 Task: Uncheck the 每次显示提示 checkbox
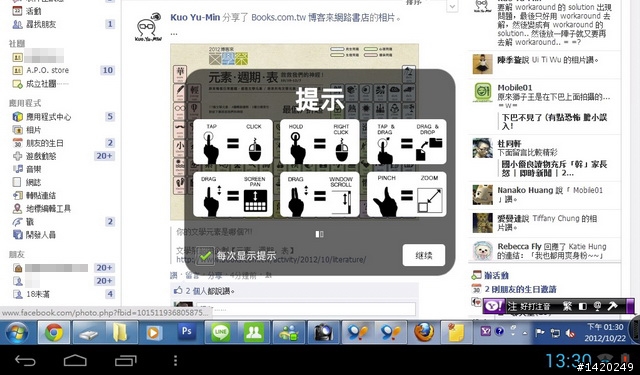point(205,256)
